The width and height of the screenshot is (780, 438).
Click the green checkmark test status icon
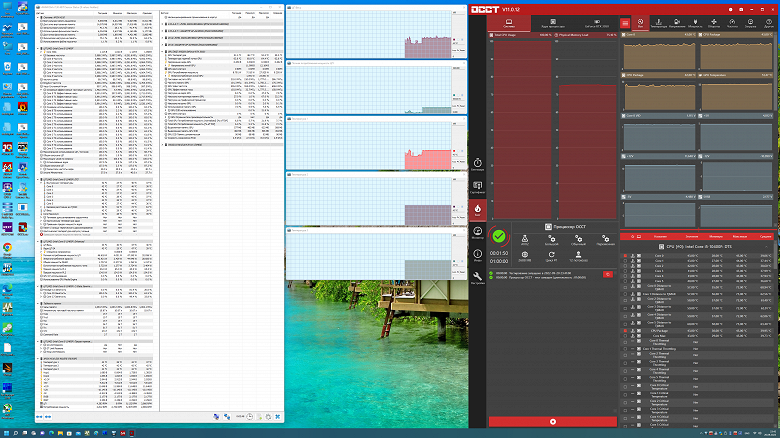(x=499, y=237)
